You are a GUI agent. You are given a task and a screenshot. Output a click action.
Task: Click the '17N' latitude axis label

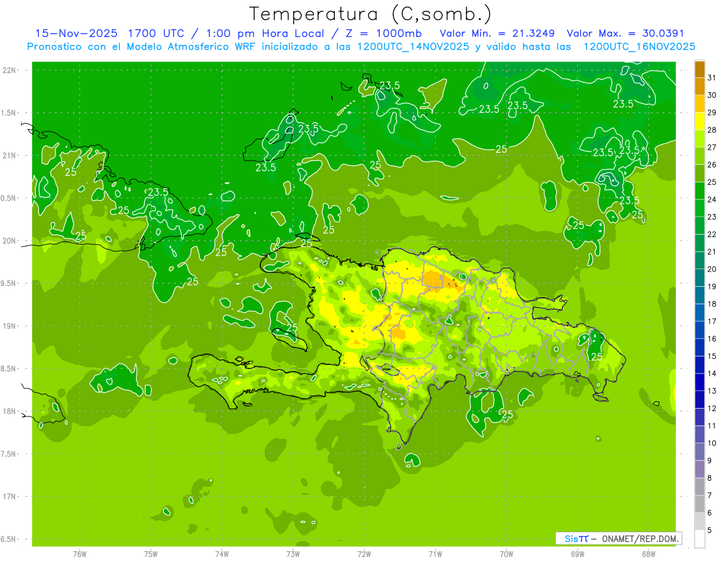10,497
